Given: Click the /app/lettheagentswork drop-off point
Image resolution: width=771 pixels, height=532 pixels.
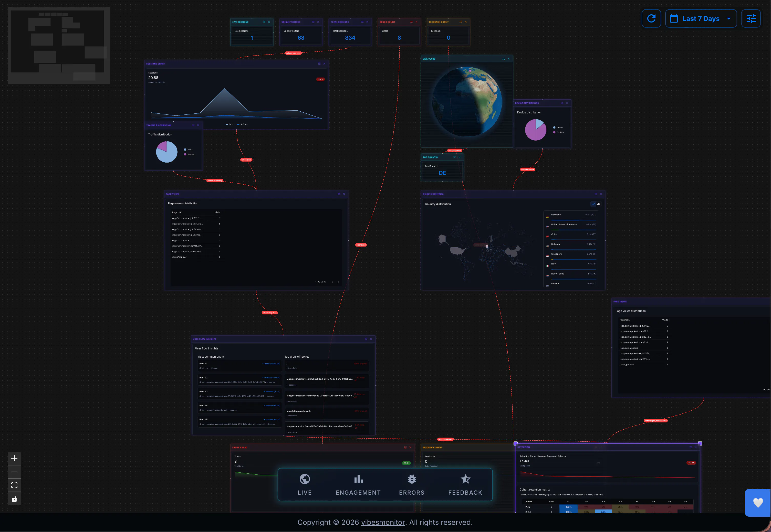Looking at the screenshot, I should click(327, 413).
